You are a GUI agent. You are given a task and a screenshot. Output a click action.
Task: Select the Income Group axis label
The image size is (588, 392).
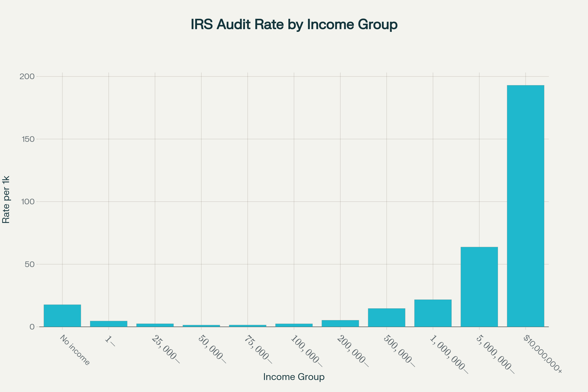(x=294, y=377)
